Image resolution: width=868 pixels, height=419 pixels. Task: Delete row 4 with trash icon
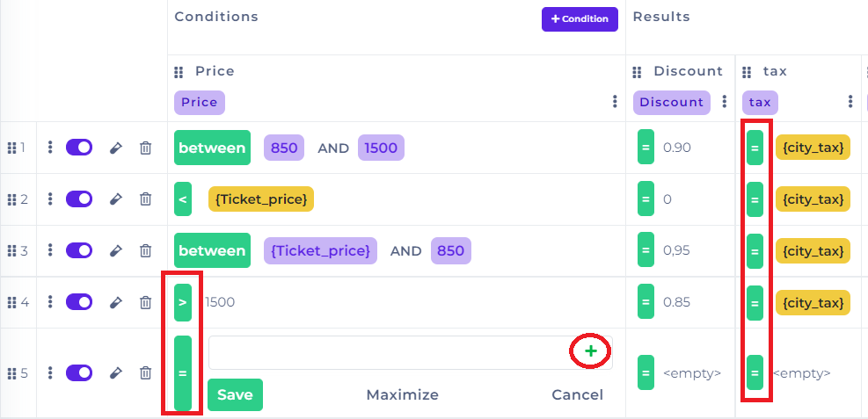click(x=146, y=302)
